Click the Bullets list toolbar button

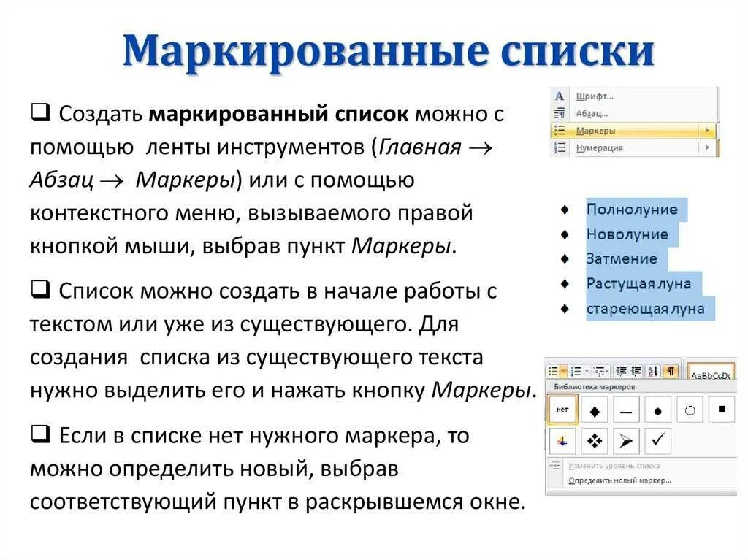(x=554, y=371)
